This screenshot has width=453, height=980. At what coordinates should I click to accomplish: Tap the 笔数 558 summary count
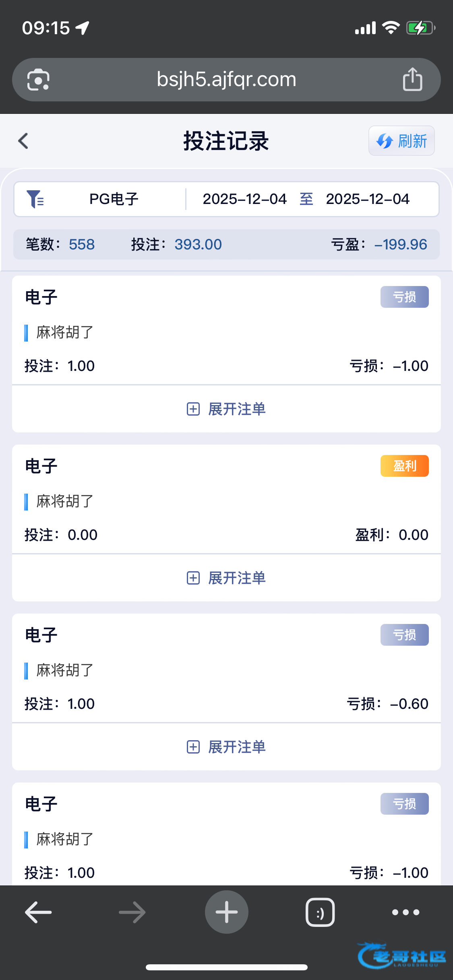coord(60,244)
